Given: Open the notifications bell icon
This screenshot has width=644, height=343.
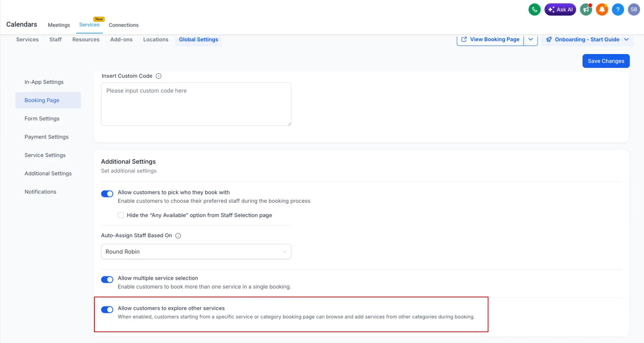Looking at the screenshot, I should (602, 9).
